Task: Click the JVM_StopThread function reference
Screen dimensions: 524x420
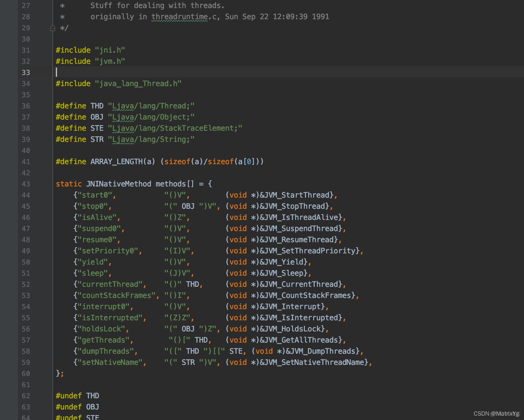Action: click(294, 206)
